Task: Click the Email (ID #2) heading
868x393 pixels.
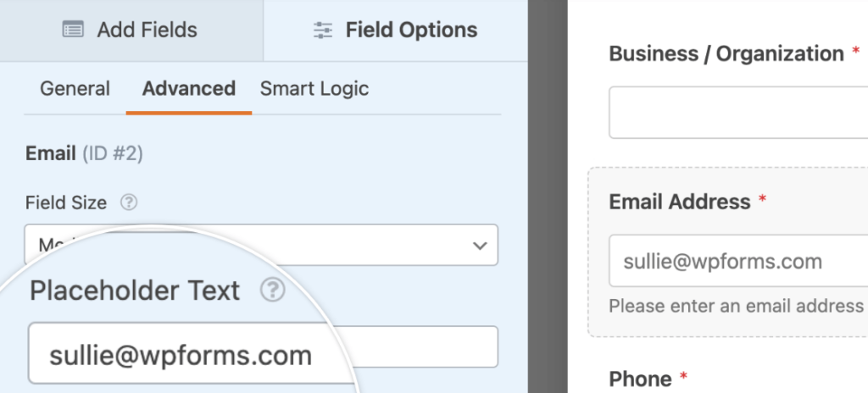Action: (x=84, y=154)
